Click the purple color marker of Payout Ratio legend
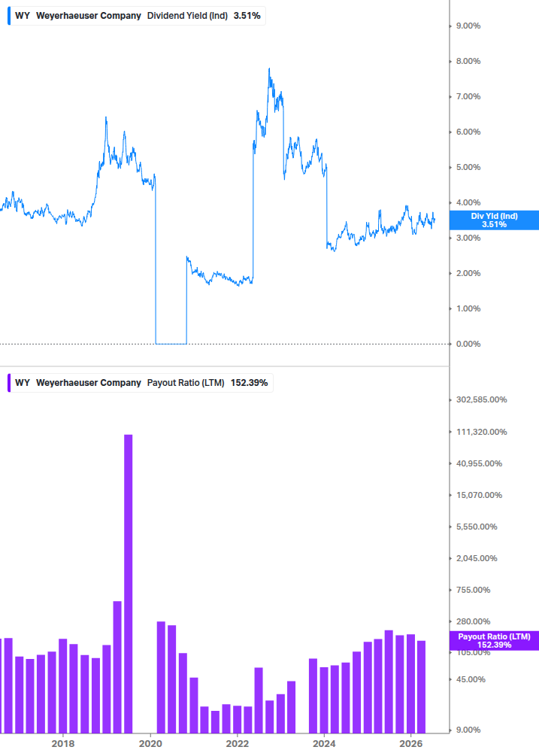 pos(9,382)
